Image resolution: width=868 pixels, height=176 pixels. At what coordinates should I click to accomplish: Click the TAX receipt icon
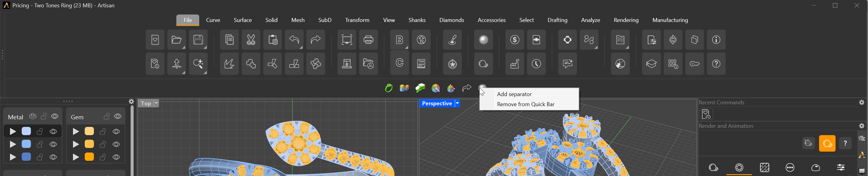click(421, 64)
